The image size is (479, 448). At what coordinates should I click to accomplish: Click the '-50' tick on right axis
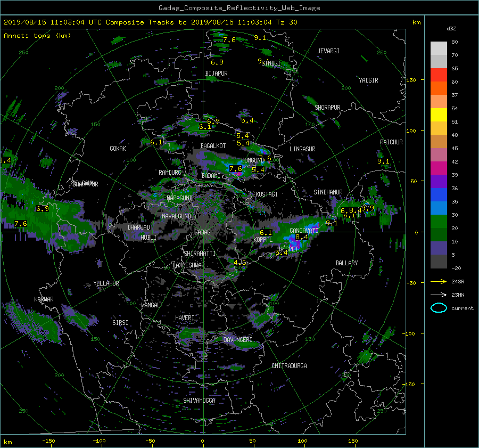coord(410,283)
